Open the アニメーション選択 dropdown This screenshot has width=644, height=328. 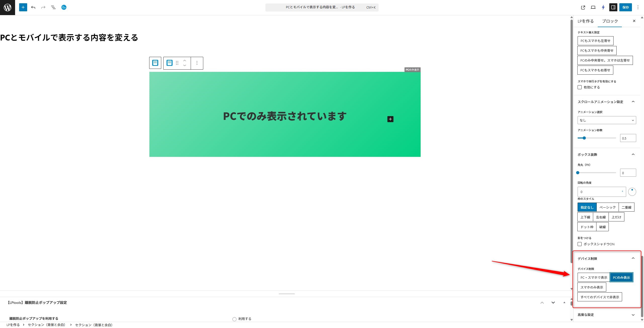pyautogui.click(x=607, y=120)
